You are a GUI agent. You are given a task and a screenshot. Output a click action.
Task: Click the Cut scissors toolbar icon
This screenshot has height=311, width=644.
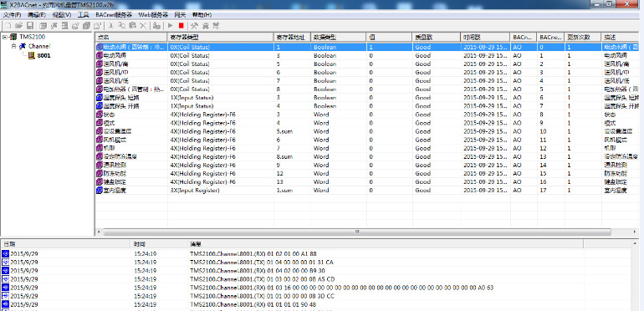point(110,26)
